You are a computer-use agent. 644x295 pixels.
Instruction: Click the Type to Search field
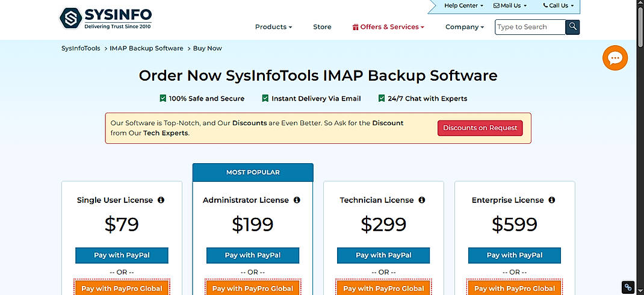(530, 27)
